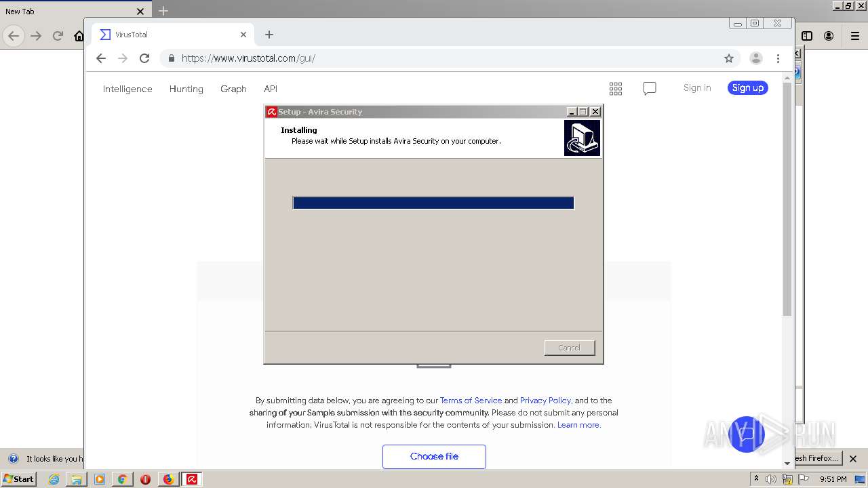Open a new Chrome tab with plus button

(x=269, y=35)
